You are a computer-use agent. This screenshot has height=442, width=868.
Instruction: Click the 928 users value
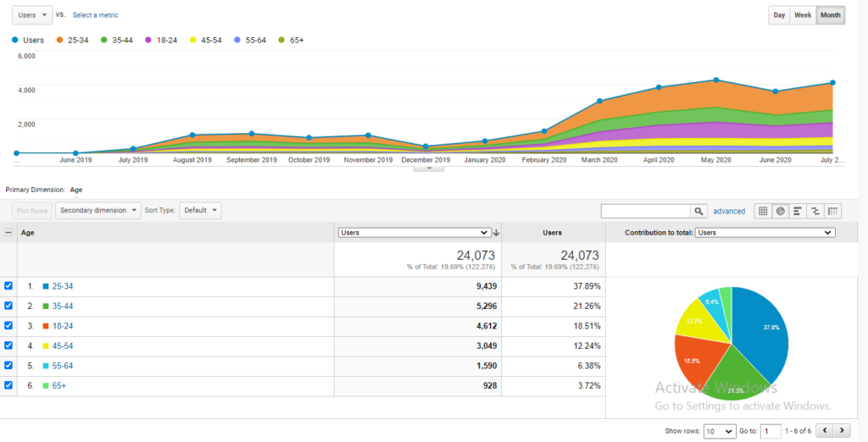click(490, 386)
